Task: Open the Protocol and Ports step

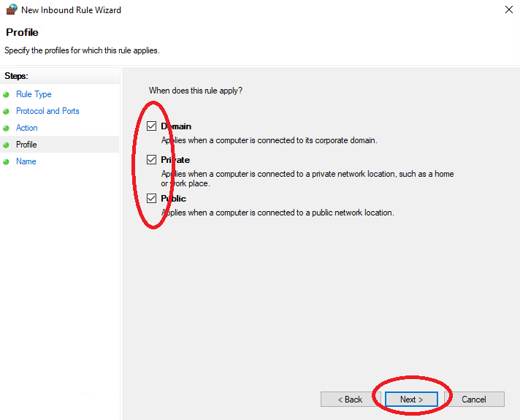Action: coord(47,111)
